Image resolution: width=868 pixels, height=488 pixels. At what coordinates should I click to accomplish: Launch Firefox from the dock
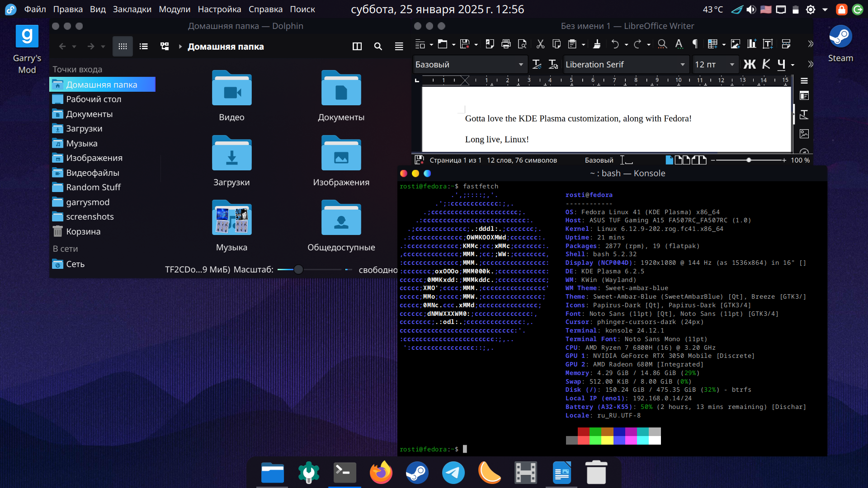[381, 473]
